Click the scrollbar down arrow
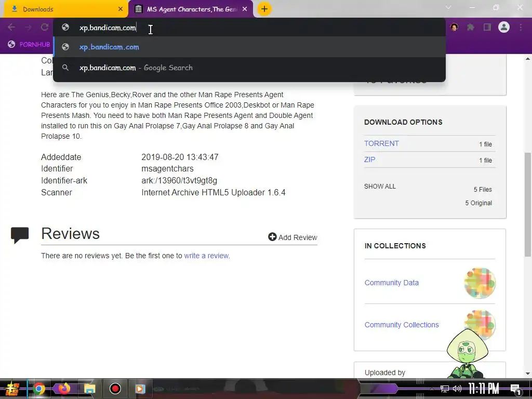532x399 pixels. 528,374
